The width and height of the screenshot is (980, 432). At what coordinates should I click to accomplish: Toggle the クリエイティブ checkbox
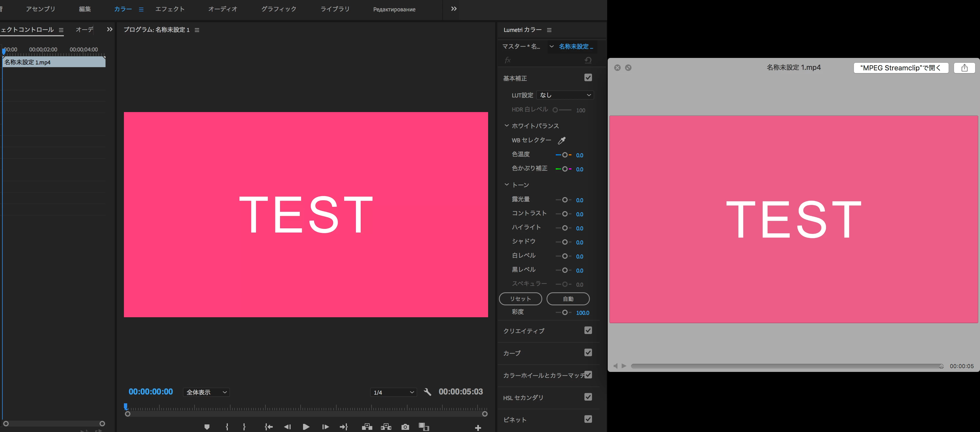[588, 330]
